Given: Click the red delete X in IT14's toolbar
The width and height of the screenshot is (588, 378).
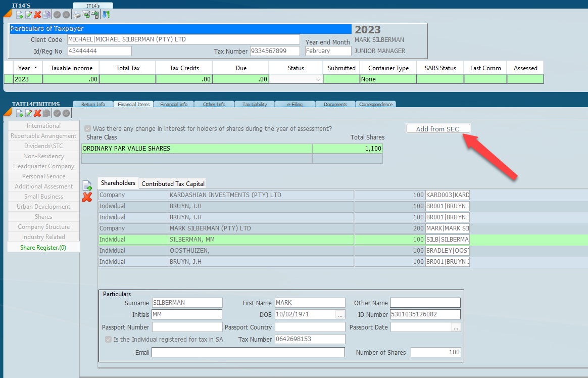Looking at the screenshot, I should click(37, 15).
